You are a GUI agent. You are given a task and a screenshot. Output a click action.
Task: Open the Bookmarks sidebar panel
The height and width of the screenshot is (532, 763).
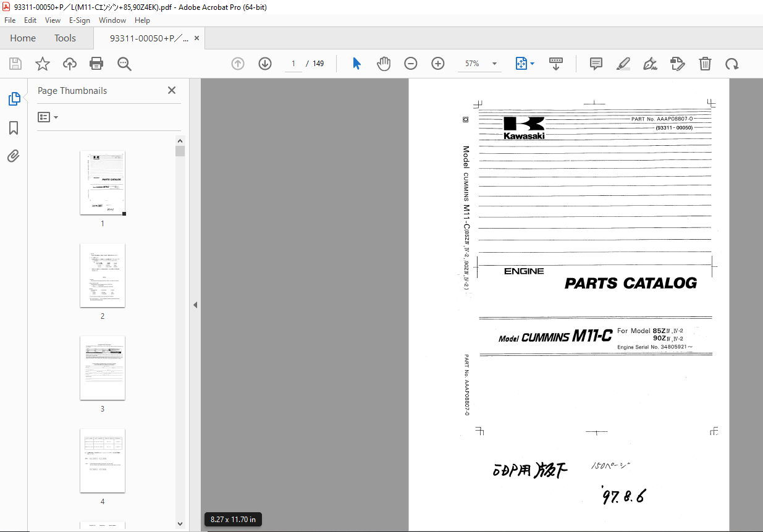tap(14, 128)
